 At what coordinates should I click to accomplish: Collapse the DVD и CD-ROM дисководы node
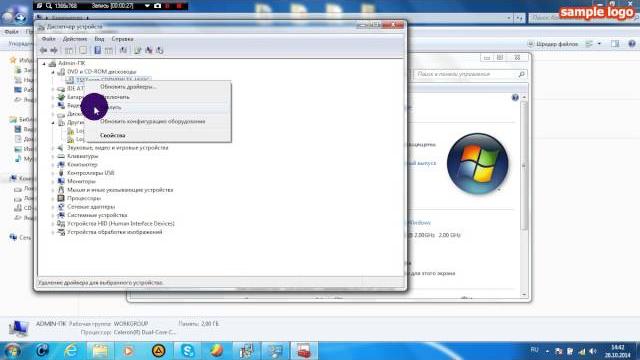[53, 72]
